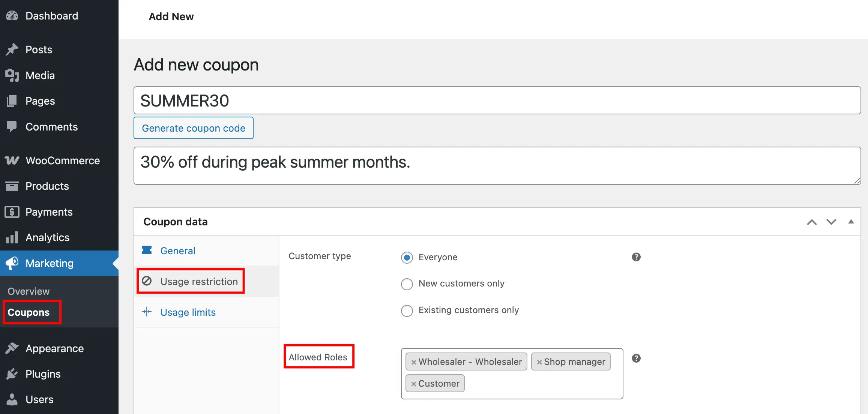The image size is (868, 414).
Task: Click the Analytics bar chart icon
Action: tap(12, 237)
